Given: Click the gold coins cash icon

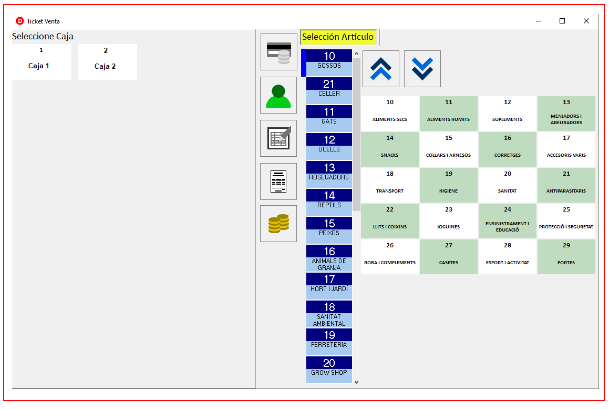Looking at the screenshot, I should click(278, 224).
